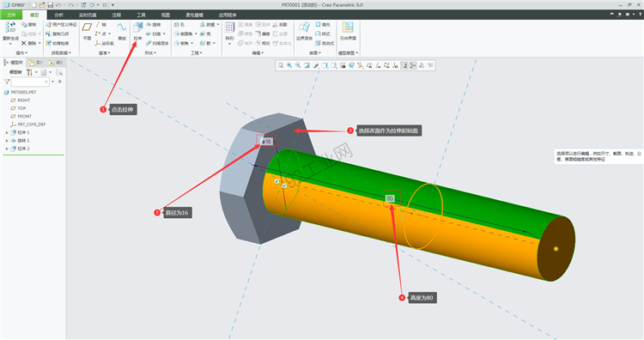
Task: Click the refit zoom icon in graphics toolbar
Action: point(281,65)
